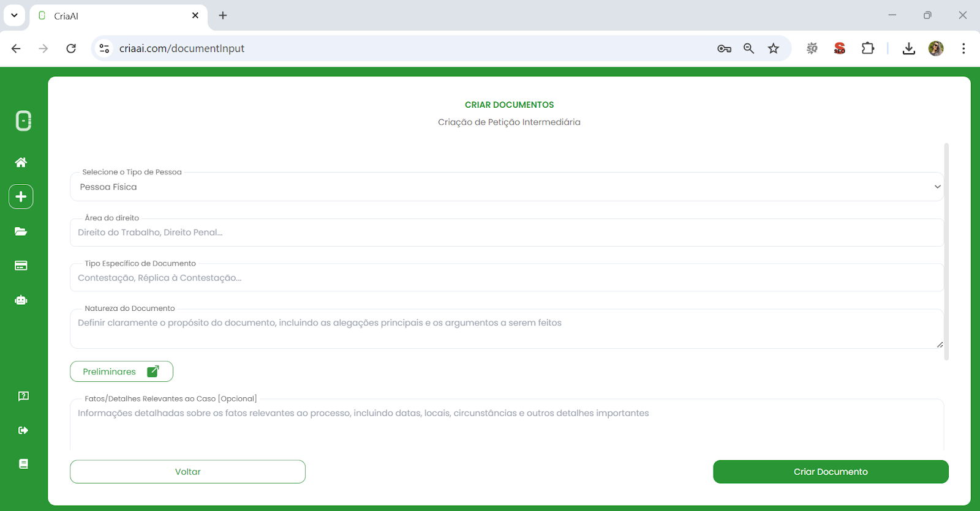Focus the Área do direito input field
Image resolution: width=980 pixels, height=511 pixels.
[x=506, y=233]
